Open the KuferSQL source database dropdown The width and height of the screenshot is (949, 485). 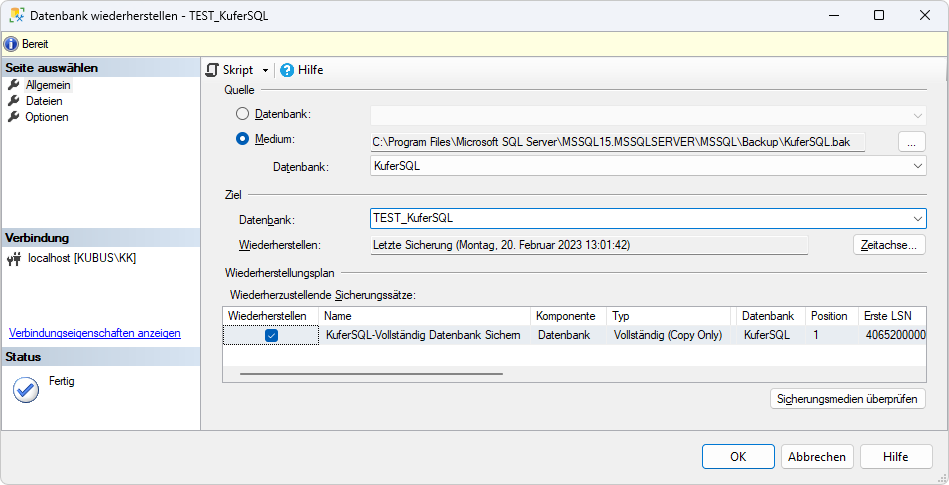[648, 166]
